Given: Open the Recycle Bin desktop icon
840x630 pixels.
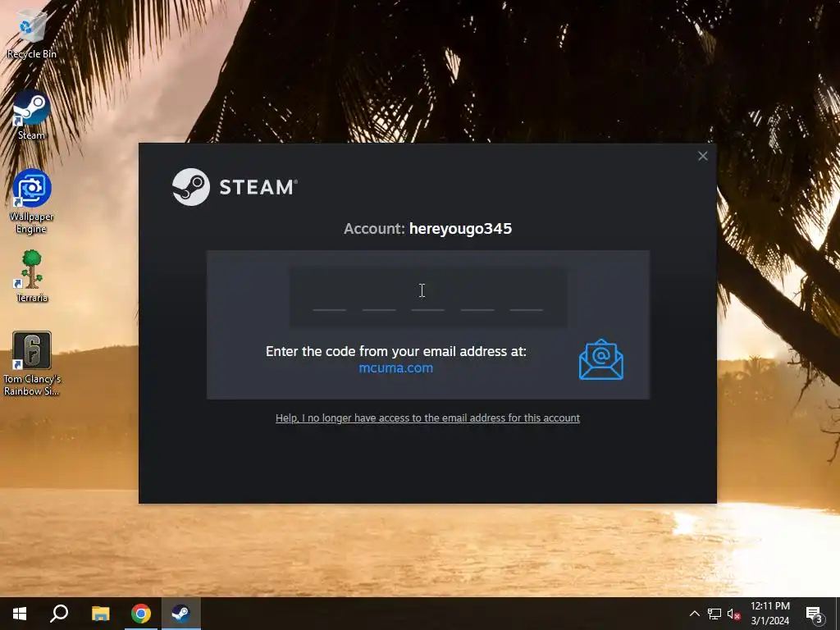Looking at the screenshot, I should (x=32, y=33).
